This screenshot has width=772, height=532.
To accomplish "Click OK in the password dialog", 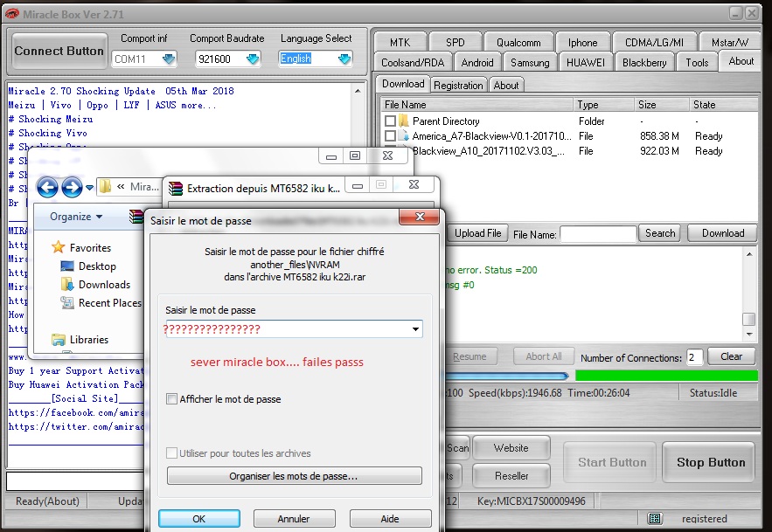I will coord(199,519).
